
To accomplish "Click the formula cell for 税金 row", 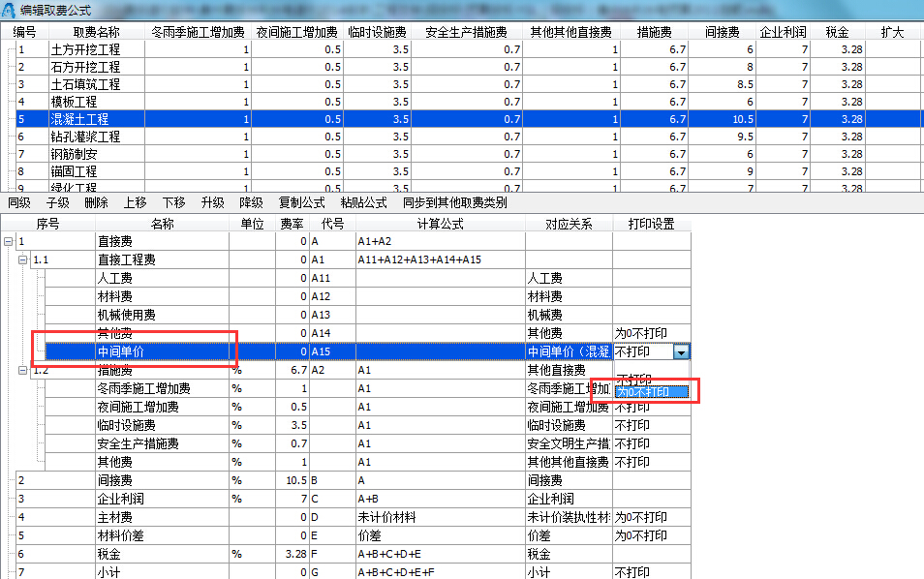I will click(440, 554).
